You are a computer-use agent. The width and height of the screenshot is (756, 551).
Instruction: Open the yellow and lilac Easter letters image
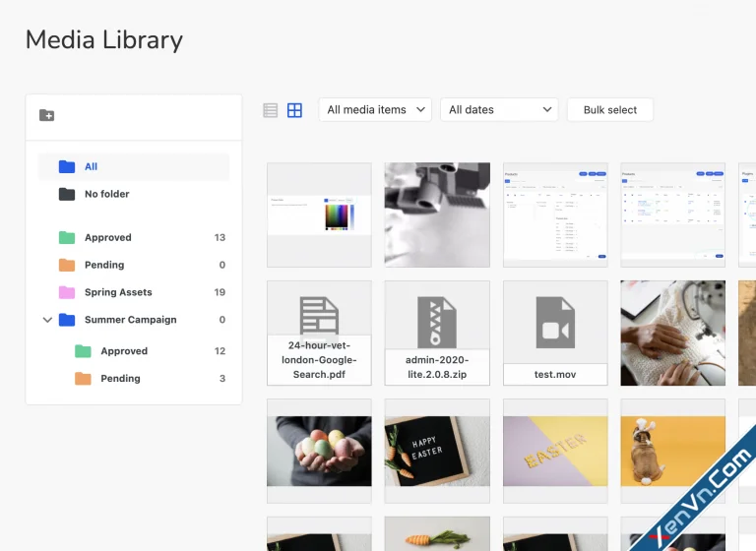pos(555,452)
